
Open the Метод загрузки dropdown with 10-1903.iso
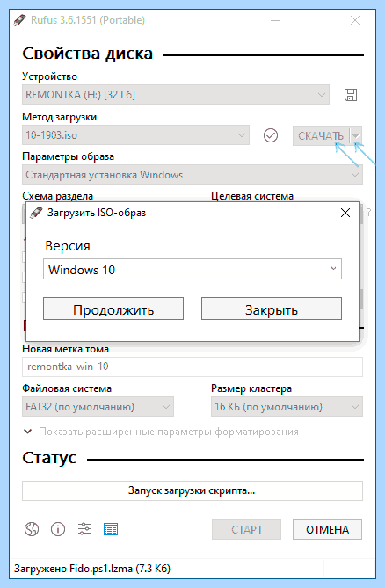[x=135, y=135]
